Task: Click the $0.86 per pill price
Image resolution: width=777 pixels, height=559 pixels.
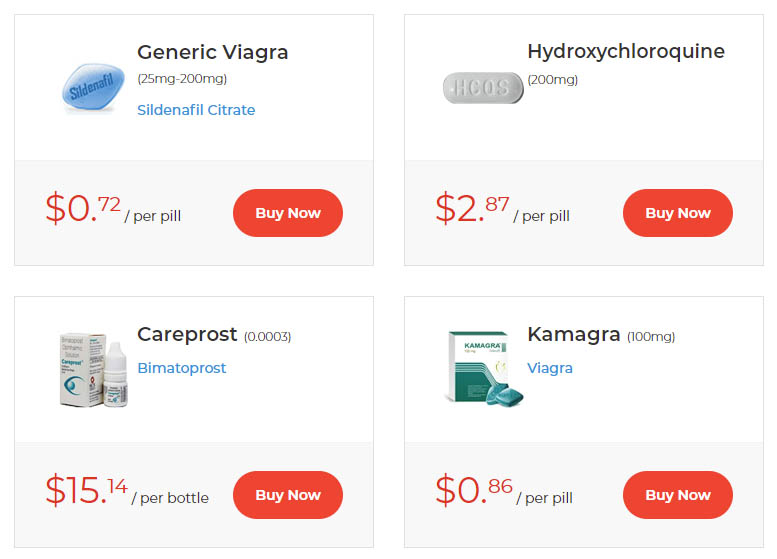Action: point(504,491)
